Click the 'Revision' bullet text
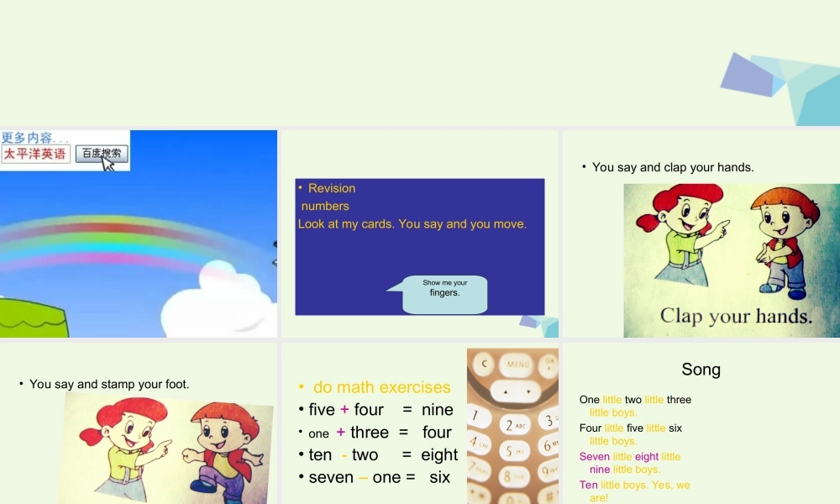This screenshot has height=504, width=840. pyautogui.click(x=332, y=188)
